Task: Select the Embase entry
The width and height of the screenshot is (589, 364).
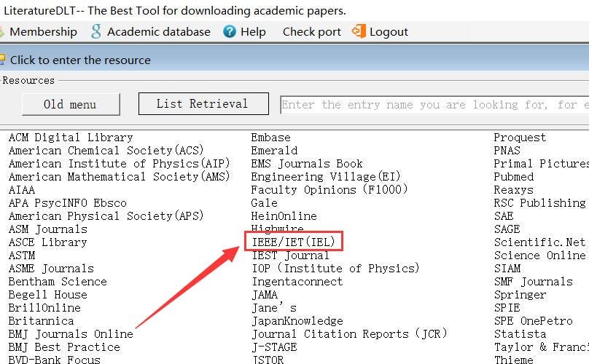Action: pyautogui.click(x=271, y=138)
